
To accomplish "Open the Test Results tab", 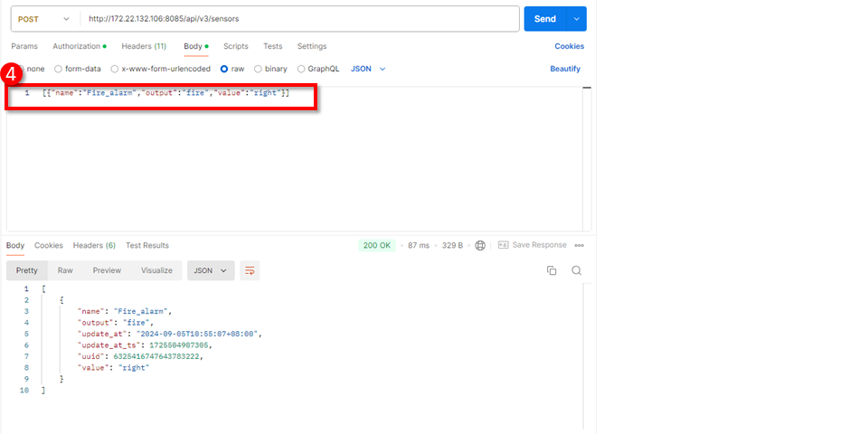I will tap(146, 245).
